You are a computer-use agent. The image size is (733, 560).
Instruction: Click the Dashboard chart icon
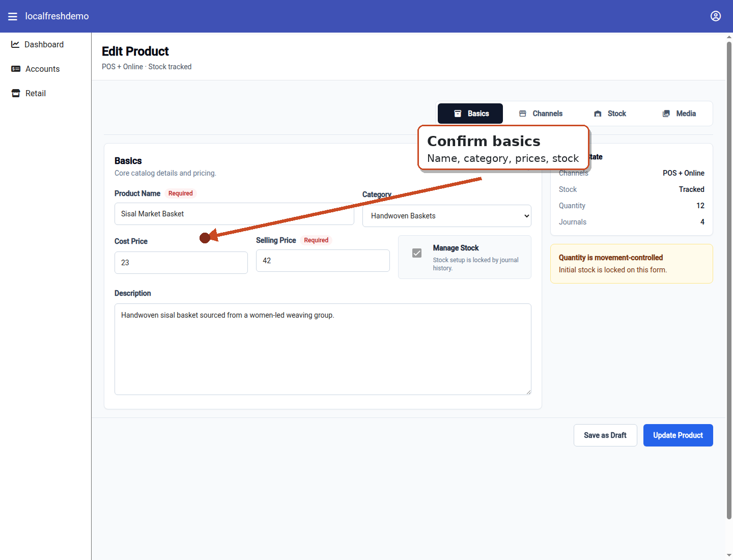pos(15,44)
